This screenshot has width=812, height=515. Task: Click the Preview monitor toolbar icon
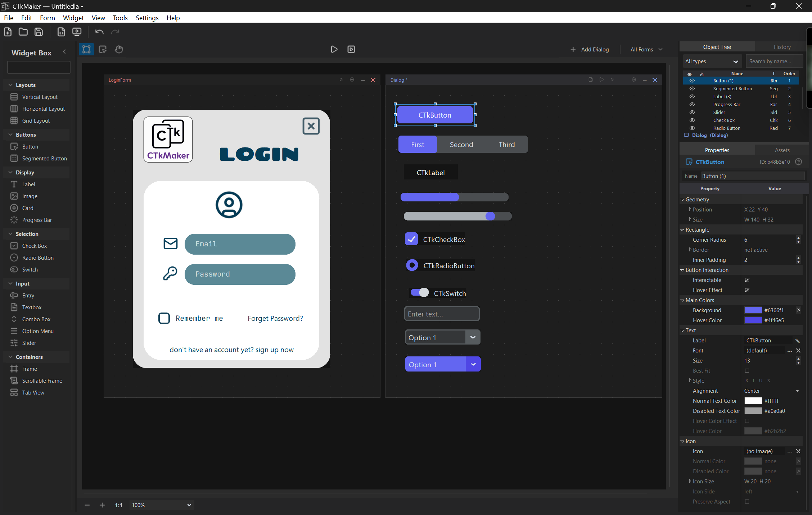(x=77, y=32)
